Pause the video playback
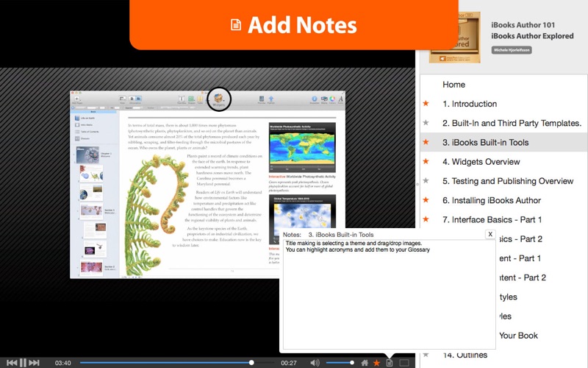 23,363
